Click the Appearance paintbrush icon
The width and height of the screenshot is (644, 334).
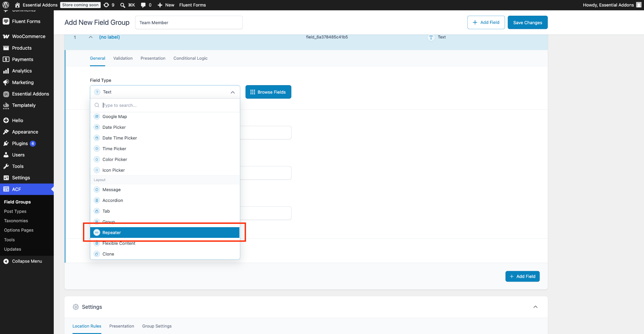coord(6,132)
